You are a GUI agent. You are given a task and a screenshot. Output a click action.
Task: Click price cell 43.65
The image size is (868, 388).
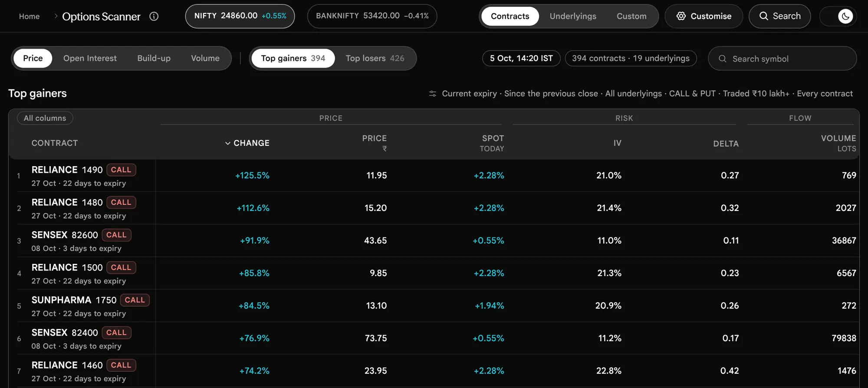click(x=375, y=240)
